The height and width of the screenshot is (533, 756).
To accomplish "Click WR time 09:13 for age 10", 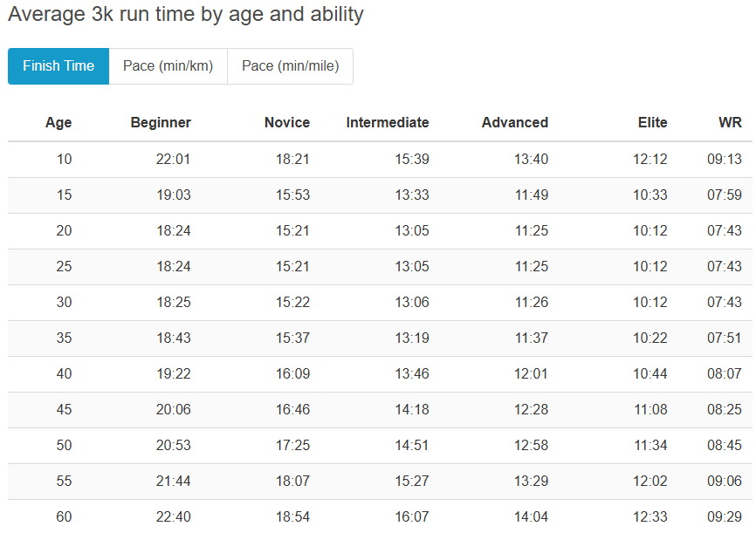I will coord(725,160).
